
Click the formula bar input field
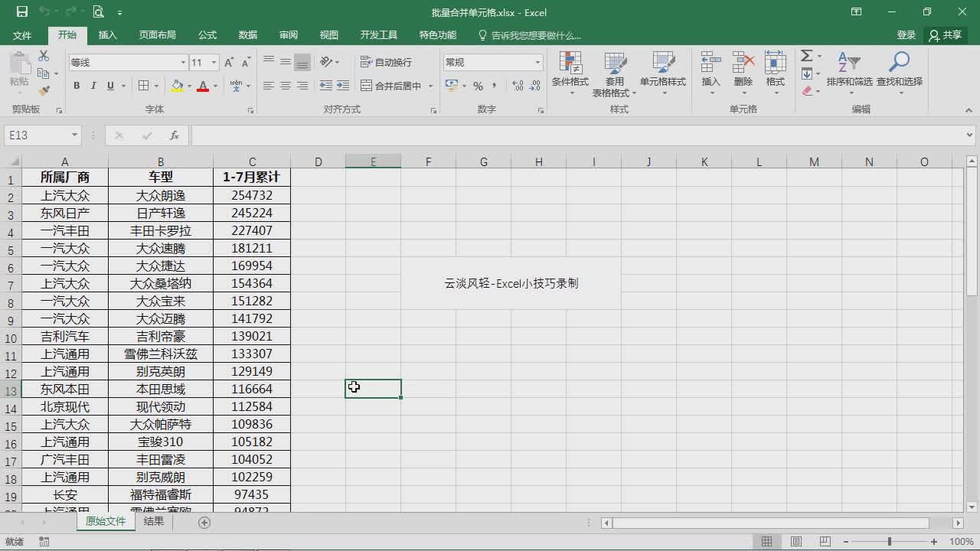click(577, 135)
